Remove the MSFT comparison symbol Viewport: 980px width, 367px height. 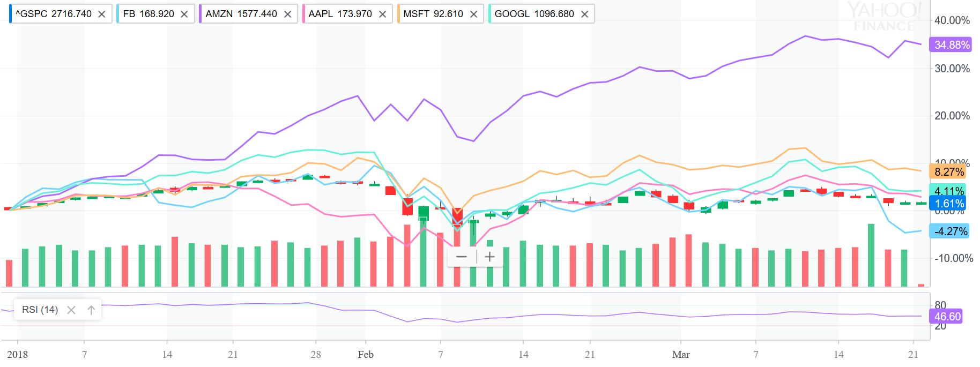pyautogui.click(x=473, y=14)
